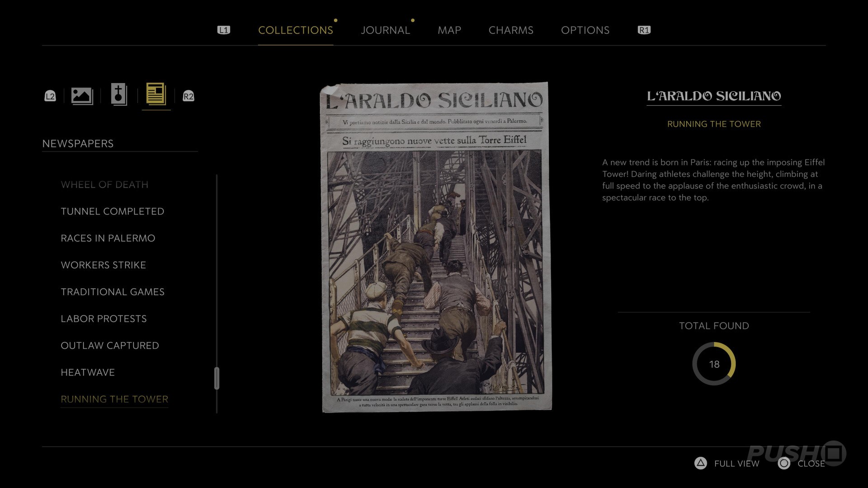Image resolution: width=868 pixels, height=488 pixels.
Task: Click the Heatwave newspaper entry
Action: (x=88, y=372)
